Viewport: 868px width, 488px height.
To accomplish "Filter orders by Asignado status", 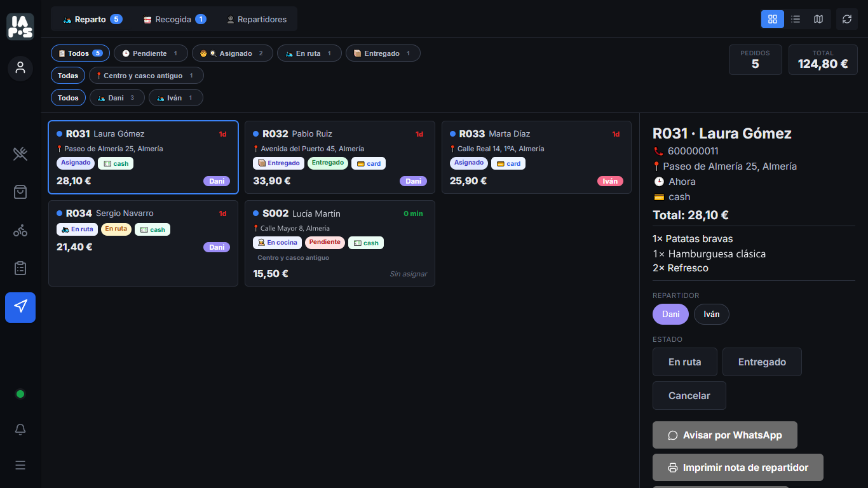I will pos(233,53).
